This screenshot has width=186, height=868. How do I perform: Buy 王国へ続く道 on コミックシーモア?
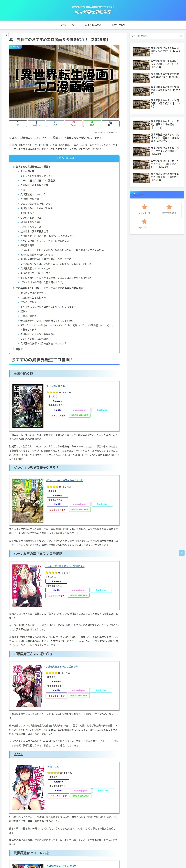pyautogui.click(x=57, y=415)
